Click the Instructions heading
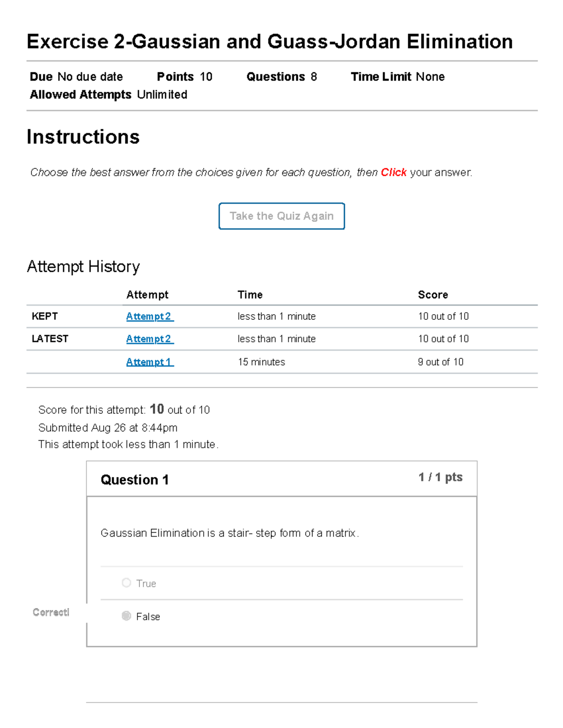This screenshot has width=563, height=728. click(83, 137)
